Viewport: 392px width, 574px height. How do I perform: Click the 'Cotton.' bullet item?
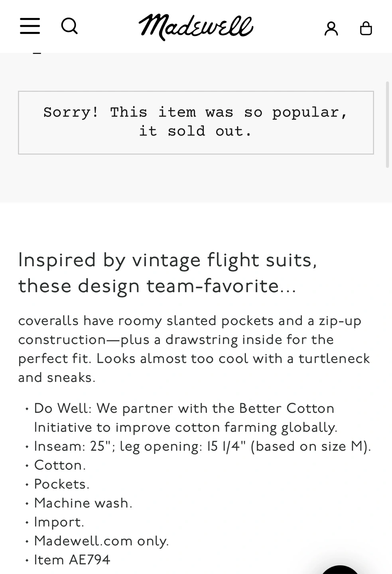pos(60,465)
